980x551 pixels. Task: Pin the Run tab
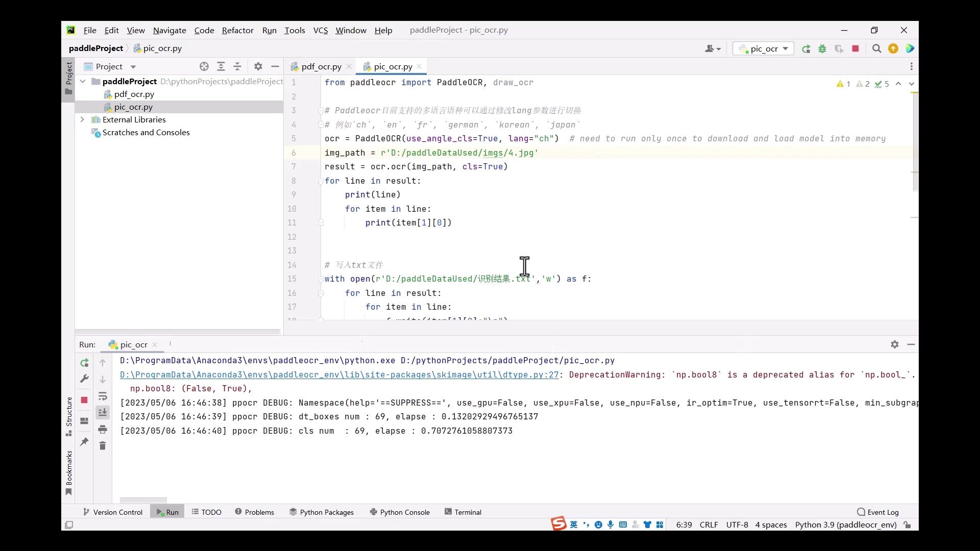(84, 442)
